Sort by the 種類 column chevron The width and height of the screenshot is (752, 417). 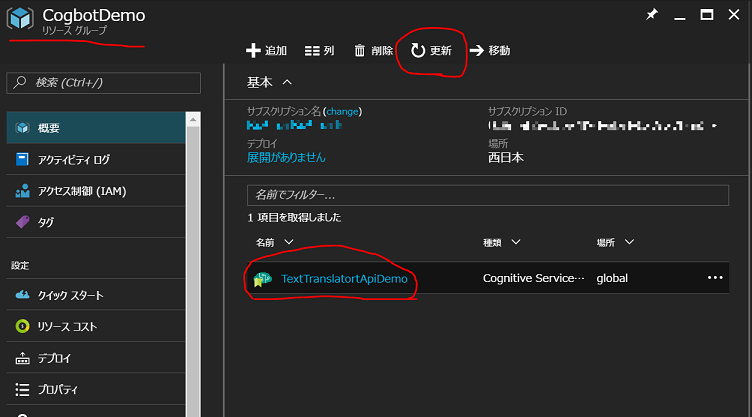coord(516,242)
